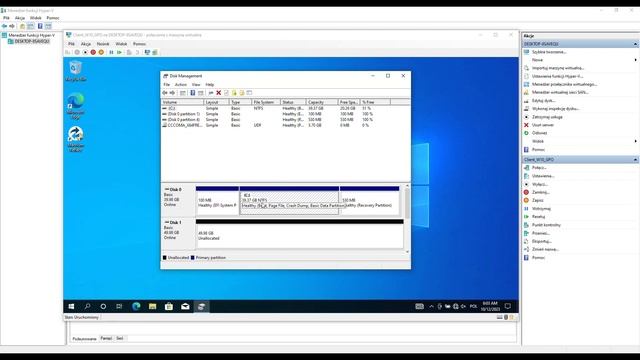Open Microsoft Store from the VM taskbar
640x360 pixels.
pos(169,306)
